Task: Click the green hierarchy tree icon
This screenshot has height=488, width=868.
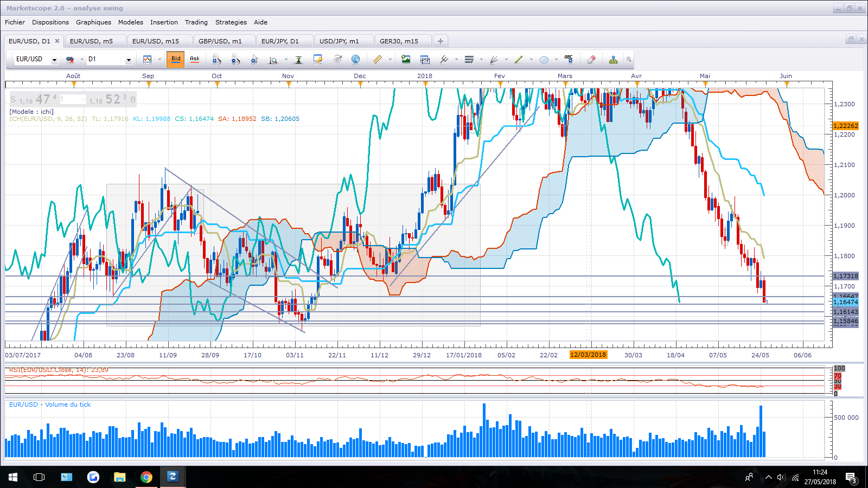Action: click(x=614, y=60)
